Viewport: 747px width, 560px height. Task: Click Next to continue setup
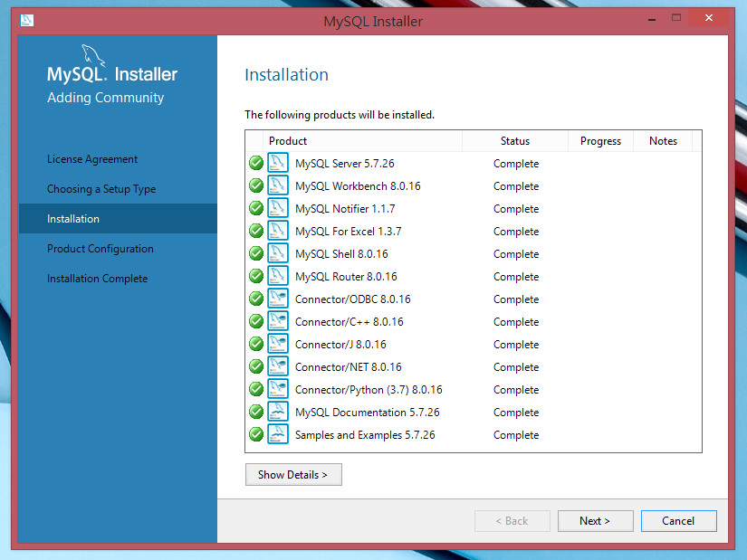[x=596, y=521]
